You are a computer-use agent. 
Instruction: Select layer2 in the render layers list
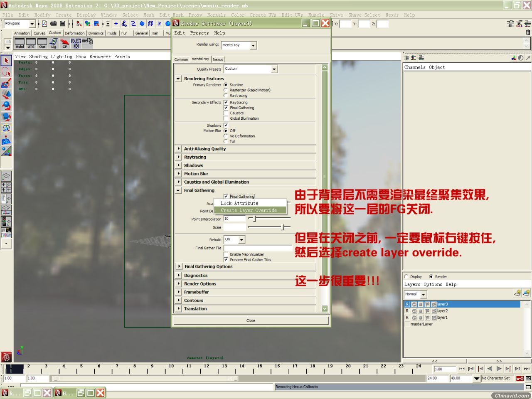[443, 311]
